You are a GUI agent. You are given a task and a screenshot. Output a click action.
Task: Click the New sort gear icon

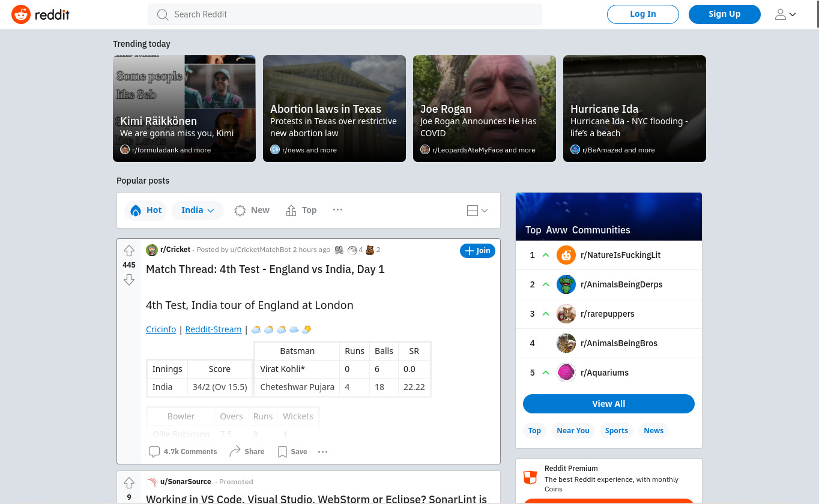pyautogui.click(x=240, y=211)
